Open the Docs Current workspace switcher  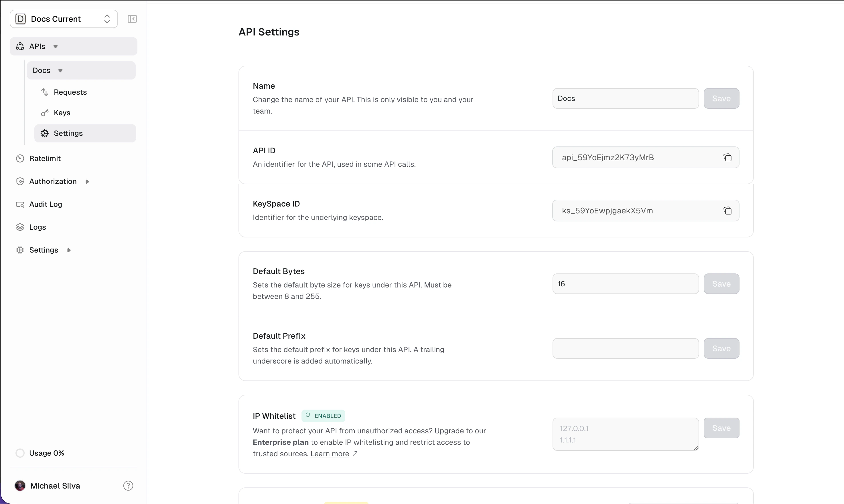click(x=63, y=19)
